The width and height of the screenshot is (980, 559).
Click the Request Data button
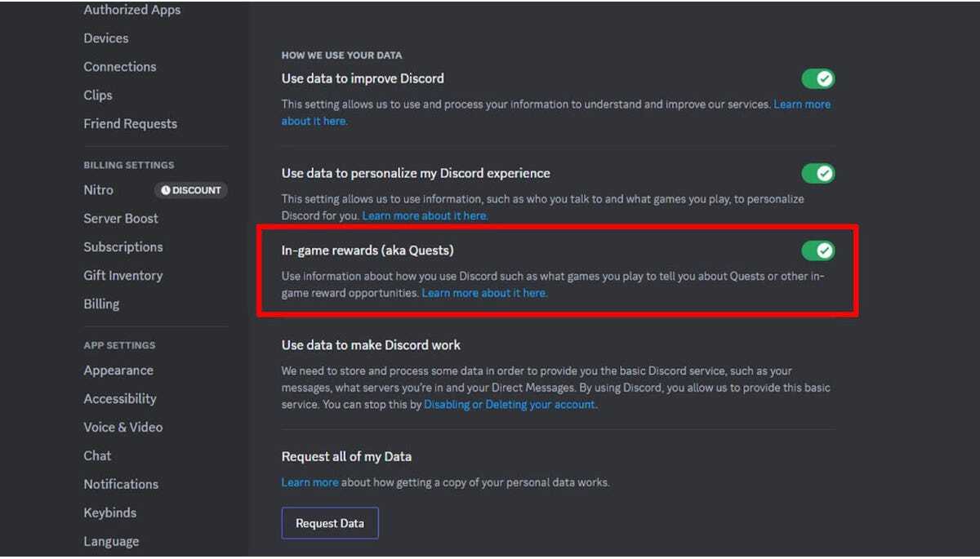tap(330, 523)
